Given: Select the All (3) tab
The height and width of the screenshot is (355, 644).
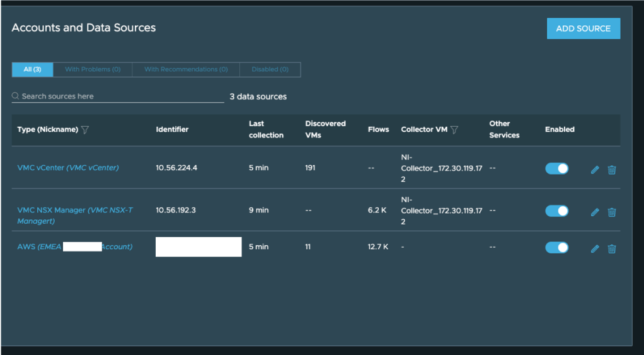Looking at the screenshot, I should click(32, 69).
